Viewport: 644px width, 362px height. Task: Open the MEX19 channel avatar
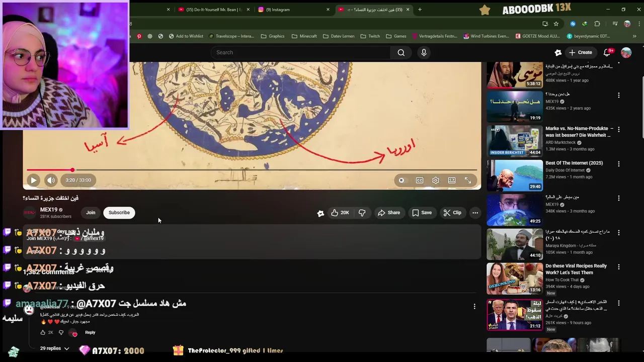click(x=30, y=213)
